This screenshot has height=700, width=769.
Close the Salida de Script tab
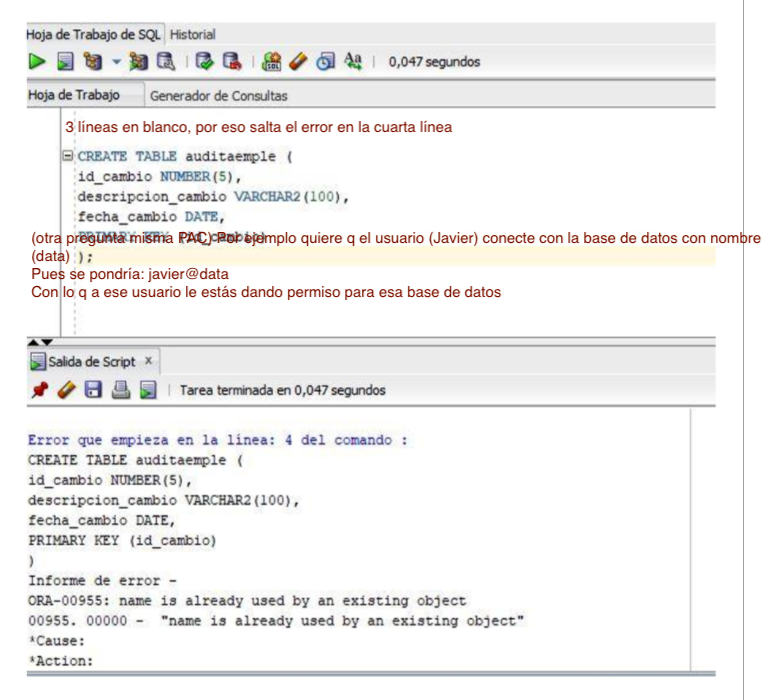(148, 361)
